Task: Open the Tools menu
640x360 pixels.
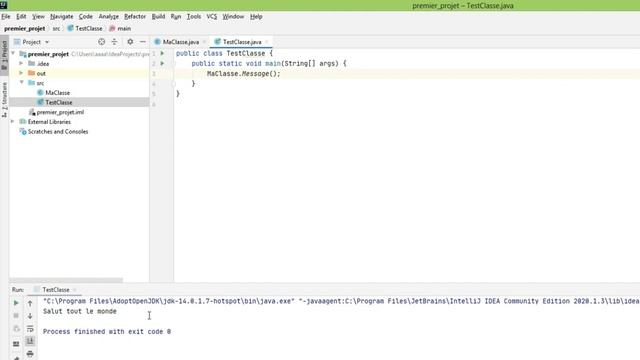Action: click(x=194, y=17)
